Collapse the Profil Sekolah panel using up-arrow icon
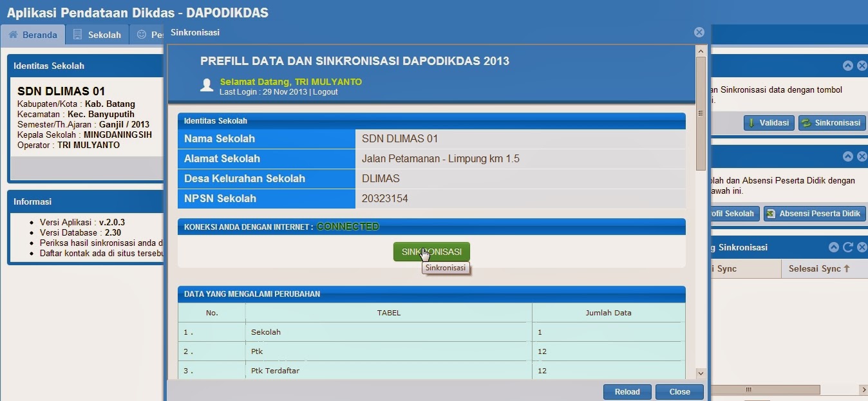 [x=848, y=156]
